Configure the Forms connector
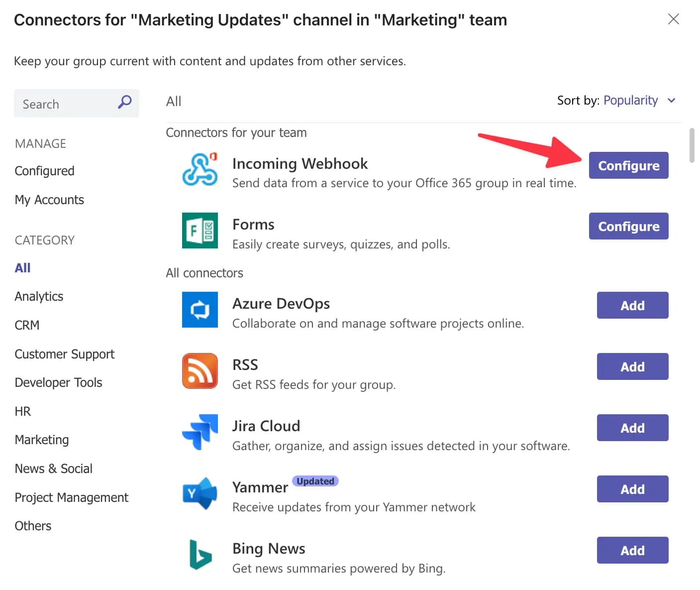This screenshot has width=700, height=590. tap(628, 226)
